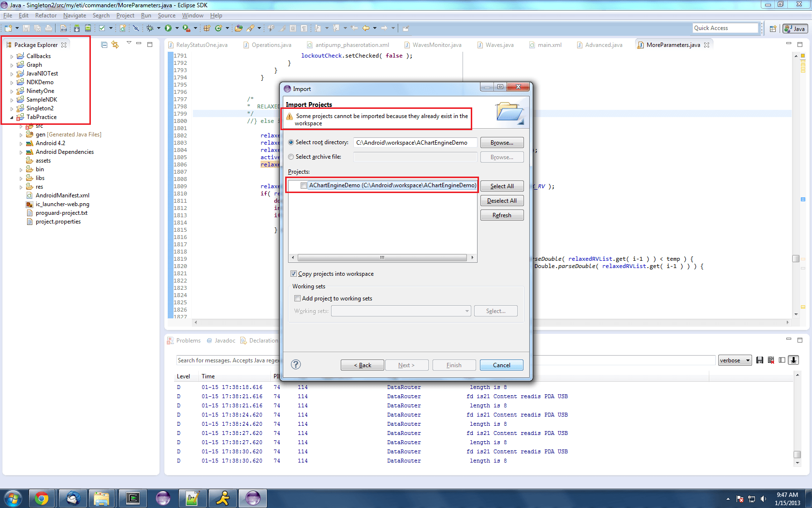Open the Project menu
Screen dimensions: 812x508
[125, 15]
